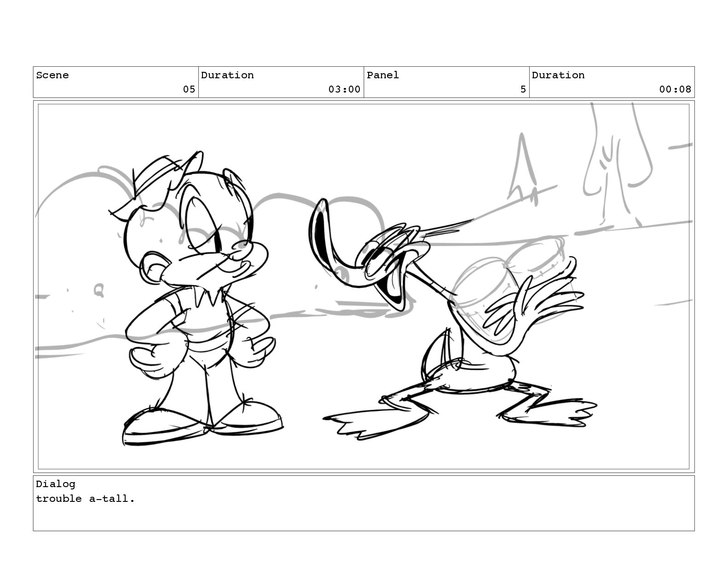Click the Duration label next to Panel
The height and width of the screenshot is (564, 728).
click(x=558, y=75)
